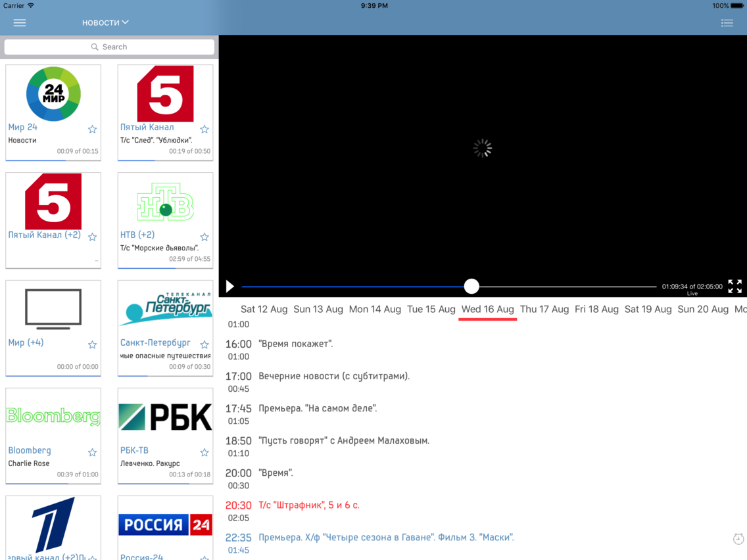The image size is (747, 560).
Task: Open the program list icon at top right
Action: point(727,23)
